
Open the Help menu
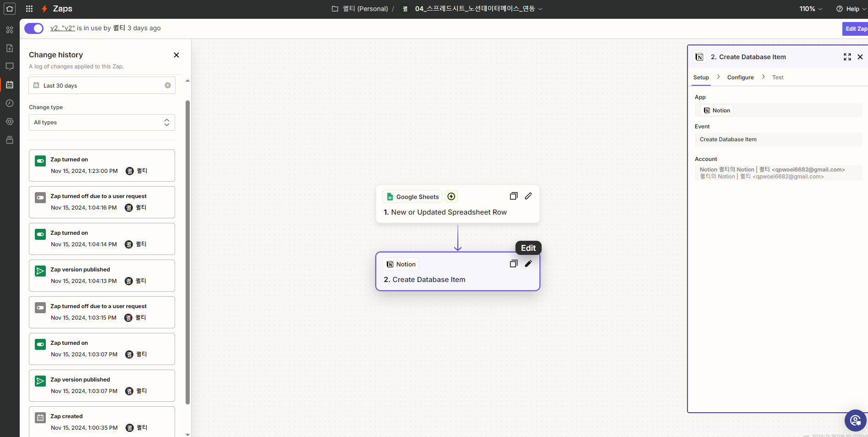tap(851, 9)
